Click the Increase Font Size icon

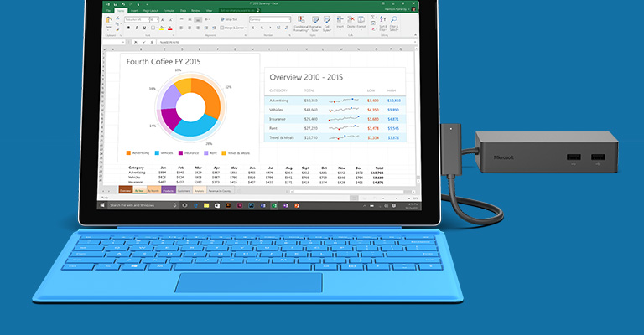(x=162, y=20)
